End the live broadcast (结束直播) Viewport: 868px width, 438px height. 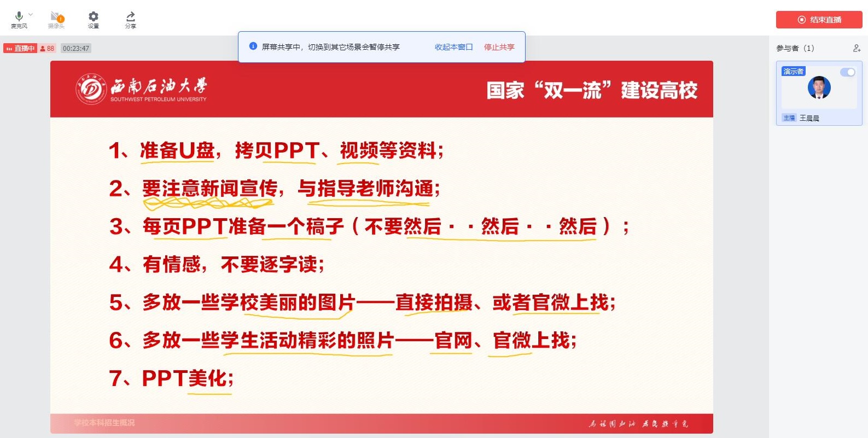(819, 20)
